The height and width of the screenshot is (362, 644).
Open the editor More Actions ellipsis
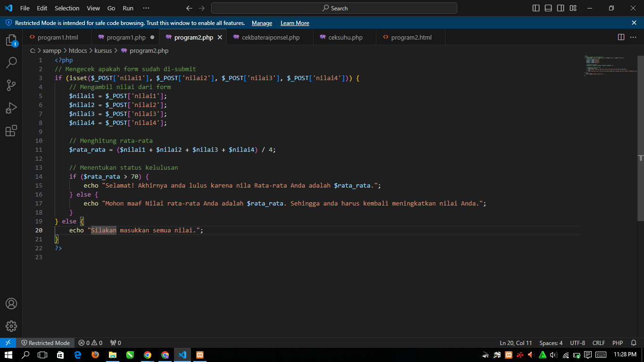[633, 37]
